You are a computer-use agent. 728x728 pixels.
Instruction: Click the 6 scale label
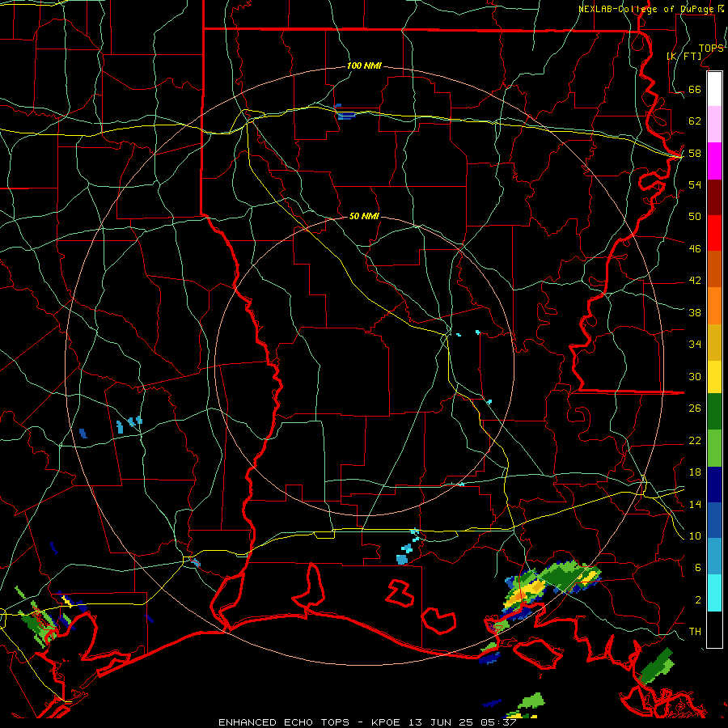coord(698,568)
